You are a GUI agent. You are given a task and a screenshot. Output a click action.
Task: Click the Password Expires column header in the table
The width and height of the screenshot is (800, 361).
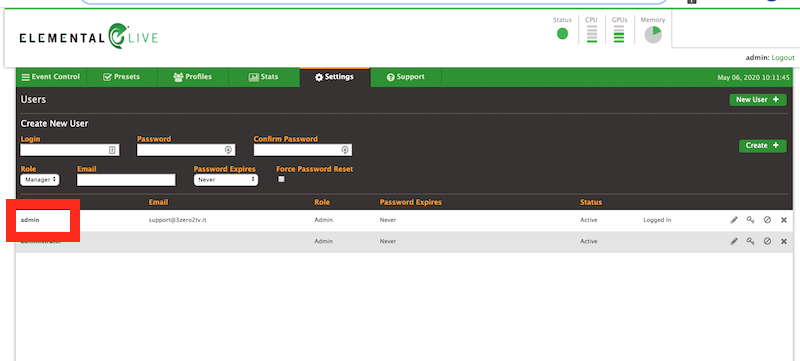(411, 202)
